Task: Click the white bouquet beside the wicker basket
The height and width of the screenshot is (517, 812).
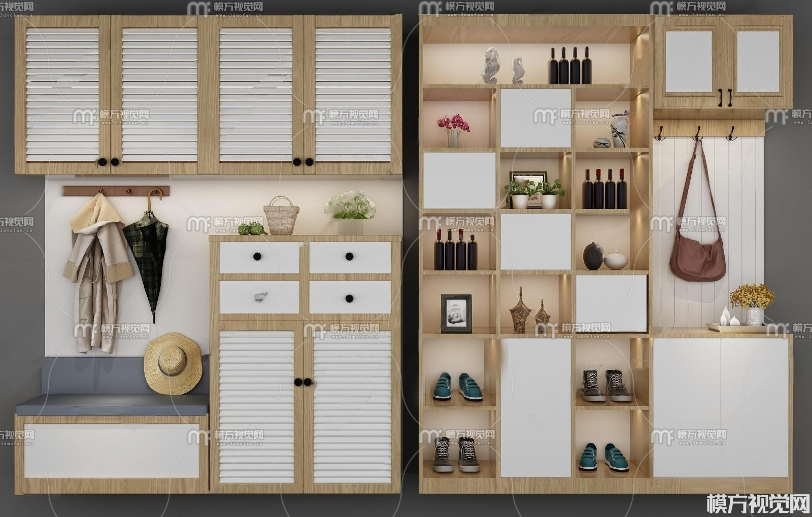Action: point(350,206)
